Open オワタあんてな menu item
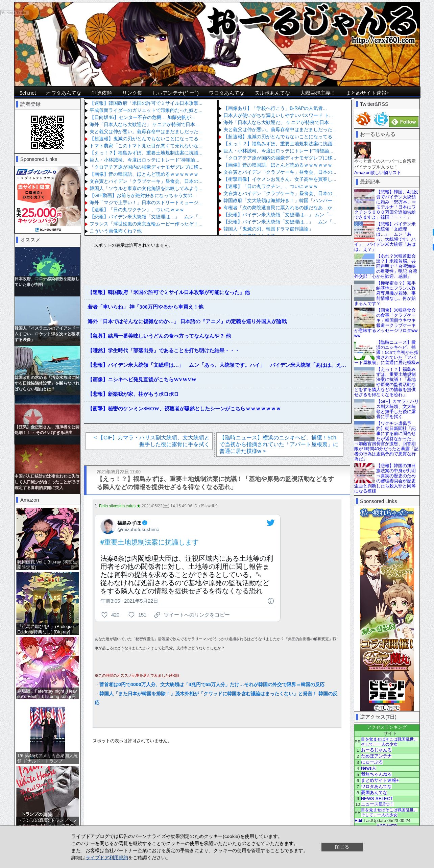This screenshot has height=868, width=434. [64, 93]
